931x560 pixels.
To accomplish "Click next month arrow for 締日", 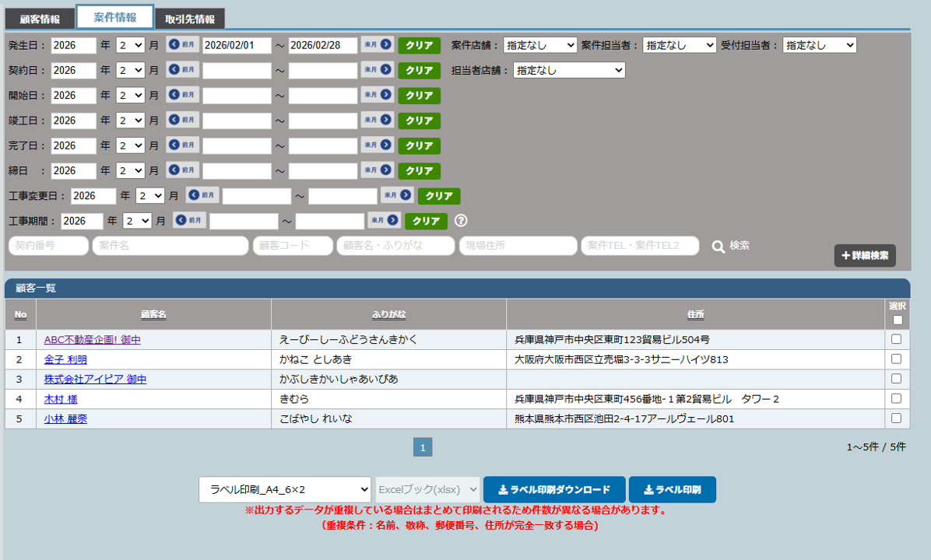I will (378, 170).
